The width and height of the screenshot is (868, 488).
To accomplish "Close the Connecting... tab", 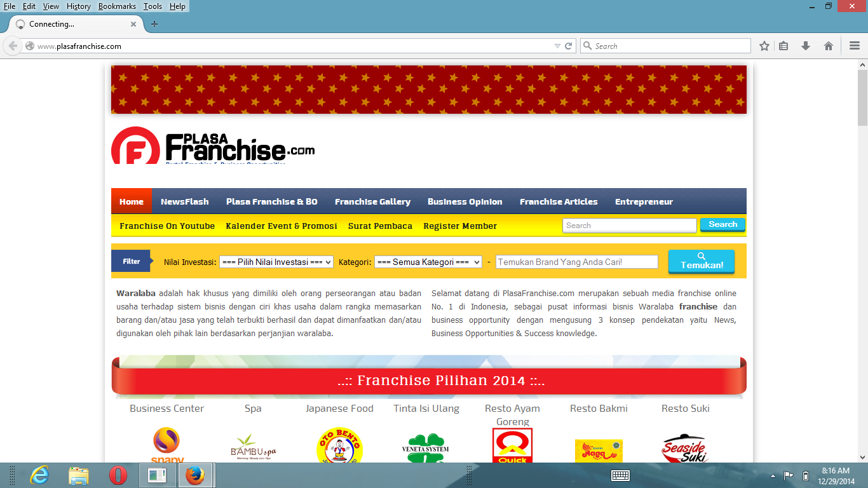I will (x=133, y=24).
